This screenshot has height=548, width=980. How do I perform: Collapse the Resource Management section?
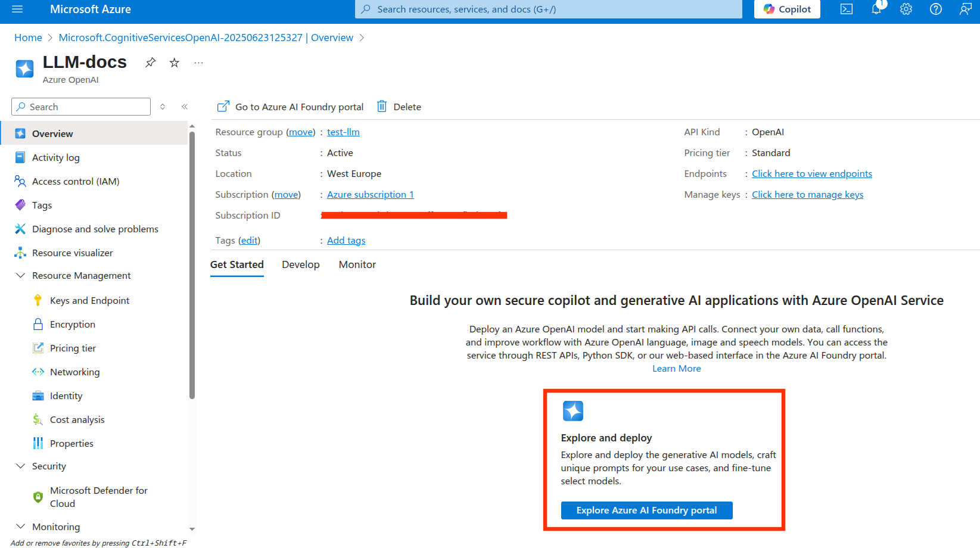(x=21, y=276)
